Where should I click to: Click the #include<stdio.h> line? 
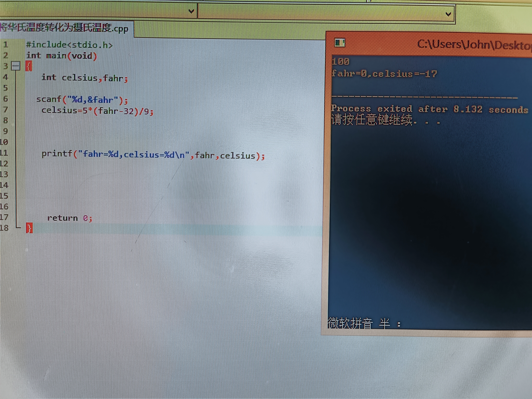69,45
